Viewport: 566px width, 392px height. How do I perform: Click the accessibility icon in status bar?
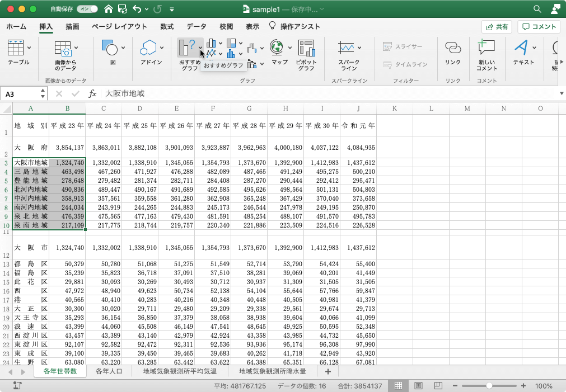click(17, 385)
